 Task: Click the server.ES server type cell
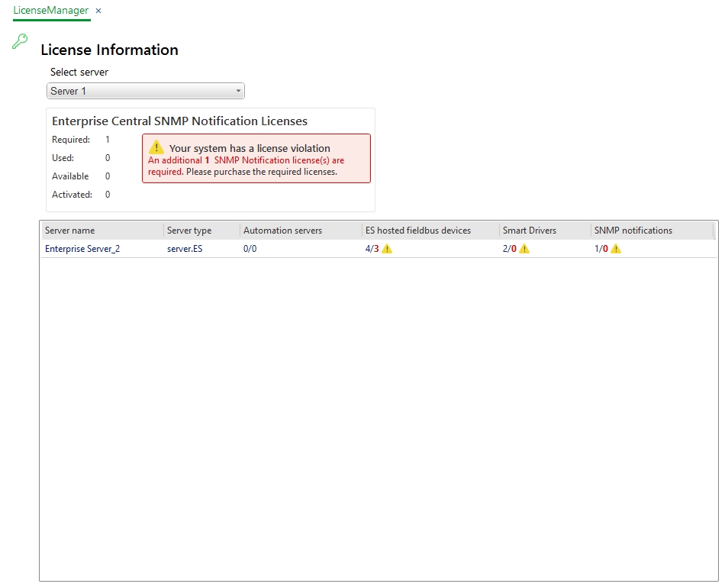[x=185, y=249]
